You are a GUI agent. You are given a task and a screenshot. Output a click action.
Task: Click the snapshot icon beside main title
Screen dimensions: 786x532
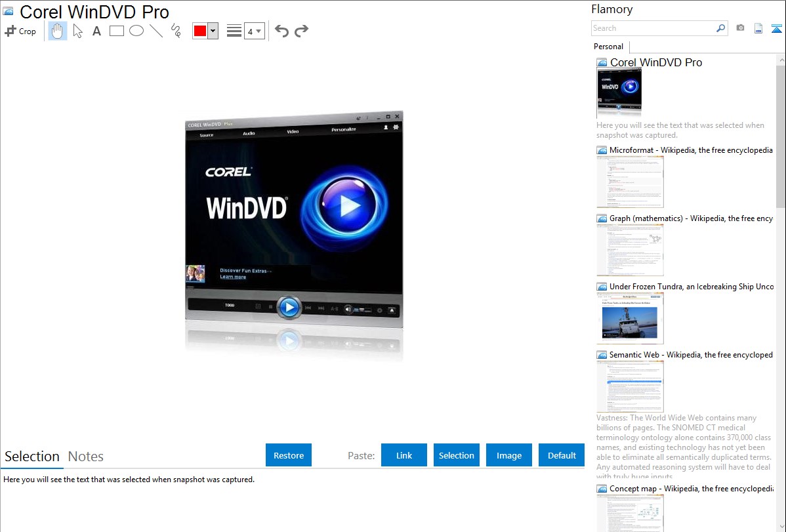[9, 11]
